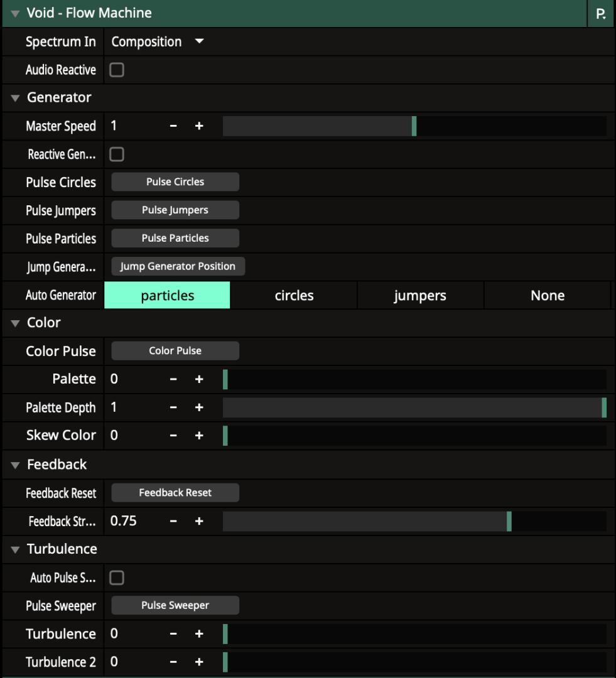Screen dimensions: 616x678
Task: Open the Spectrum In Composition dropdown
Action: pos(158,41)
